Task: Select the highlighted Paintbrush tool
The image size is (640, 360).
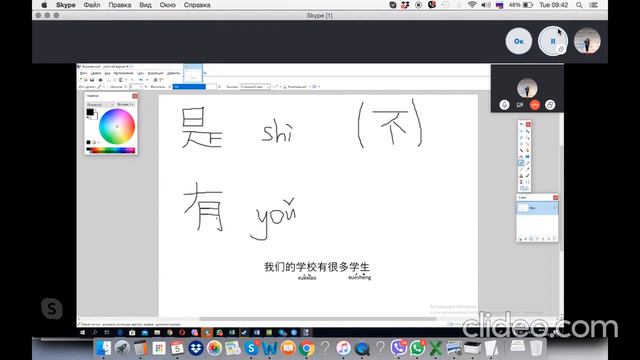Action: pyautogui.click(x=521, y=162)
